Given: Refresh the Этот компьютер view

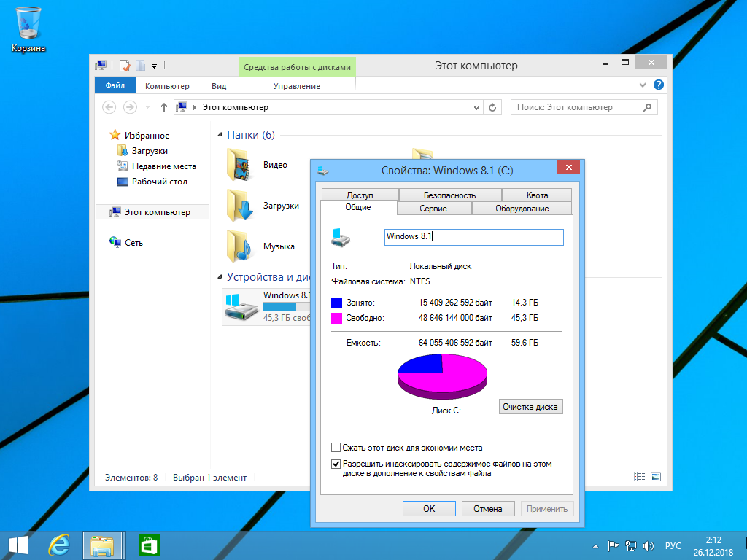Looking at the screenshot, I should click(x=492, y=108).
